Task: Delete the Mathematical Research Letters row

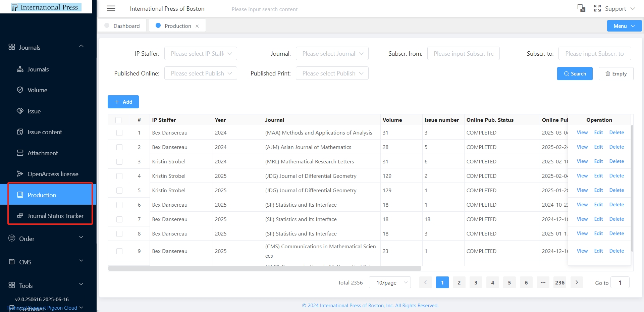Action: [x=616, y=161]
